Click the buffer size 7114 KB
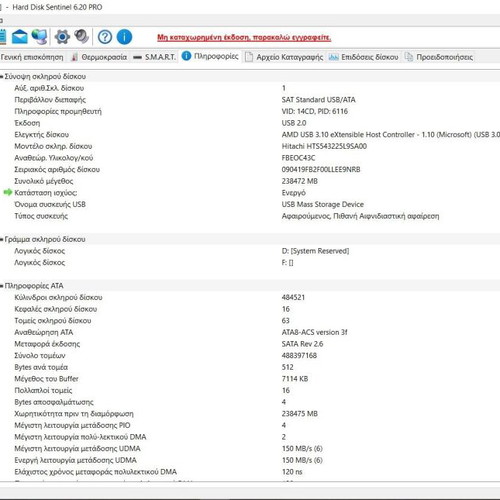 (295, 379)
